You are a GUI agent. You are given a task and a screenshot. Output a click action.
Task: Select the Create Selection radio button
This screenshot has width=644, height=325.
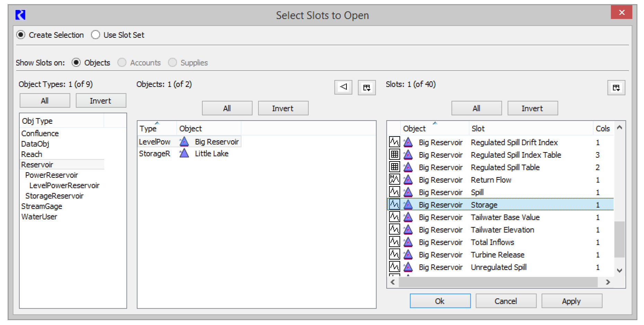point(21,35)
